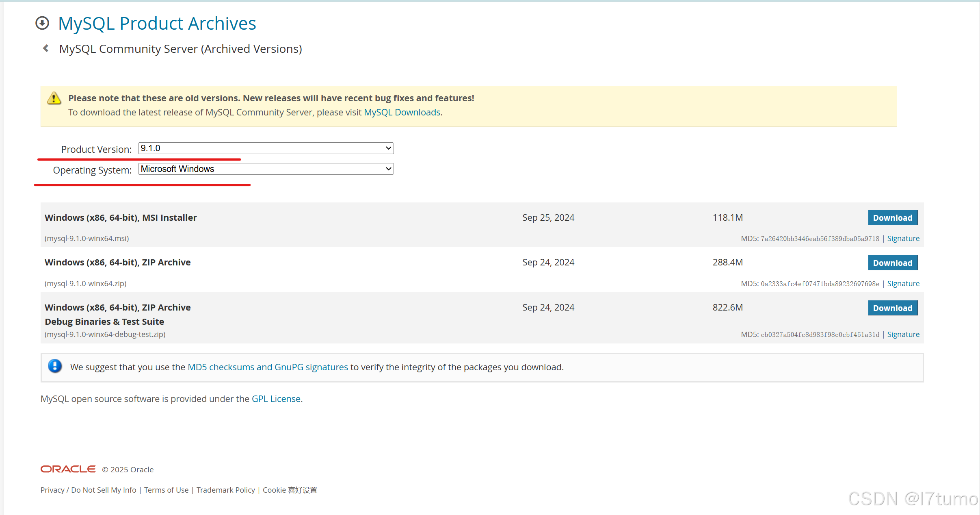Open the GPL License link
The image size is (980, 515).
(276, 399)
